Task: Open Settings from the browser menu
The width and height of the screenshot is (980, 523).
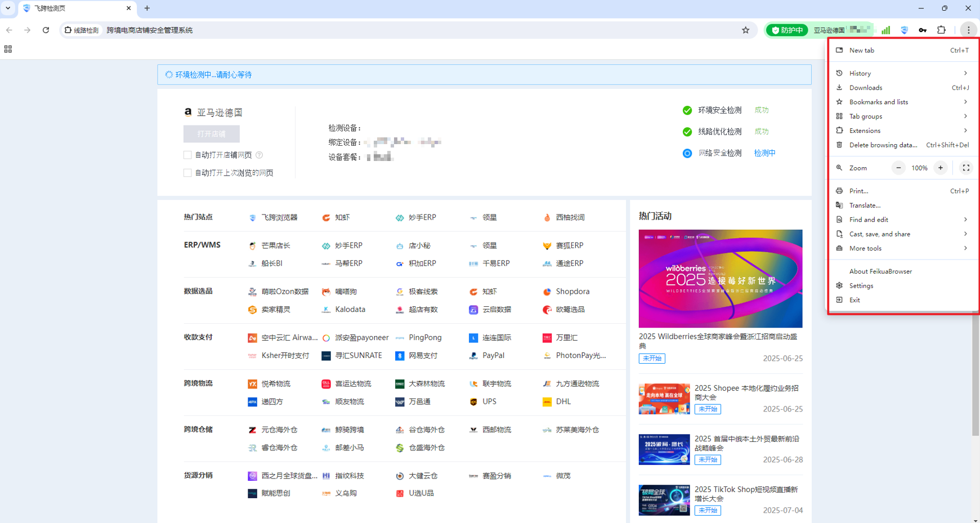Action: pyautogui.click(x=861, y=286)
